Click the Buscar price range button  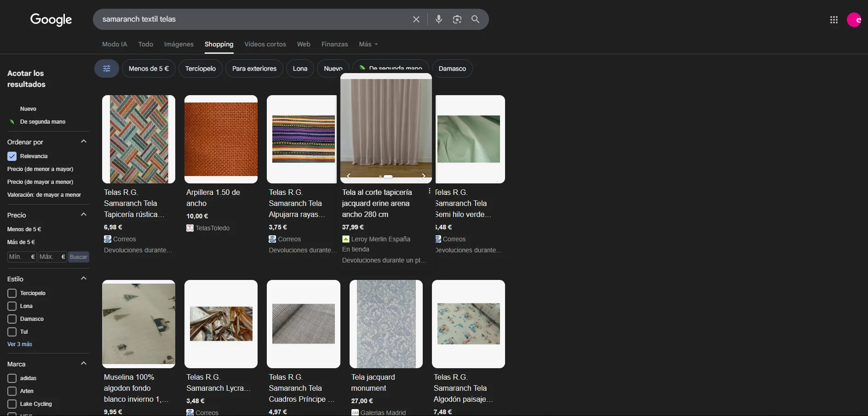[x=78, y=257]
